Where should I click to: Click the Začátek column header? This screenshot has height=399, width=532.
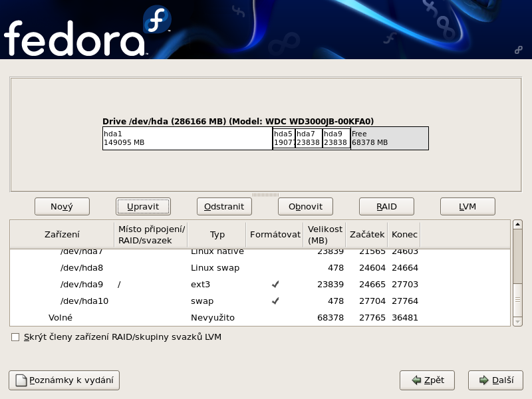(367, 235)
